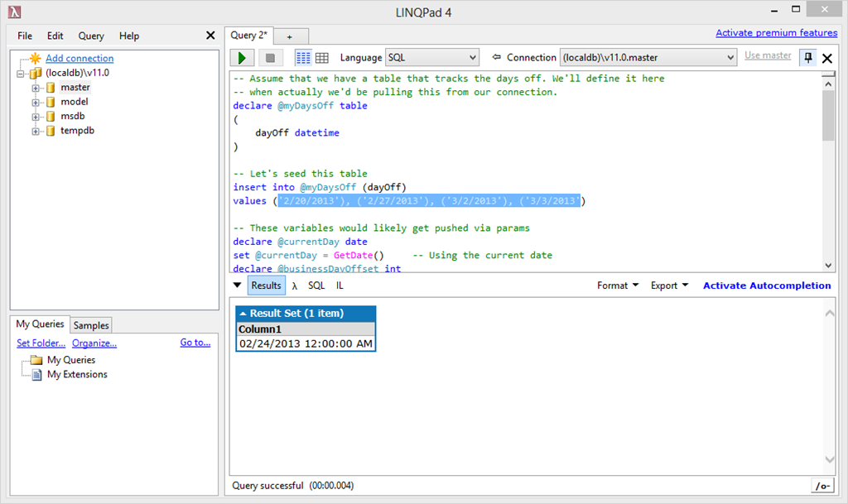Collapse the (localdb)\v11.0 server node
This screenshot has height=504, width=848.
(21, 74)
